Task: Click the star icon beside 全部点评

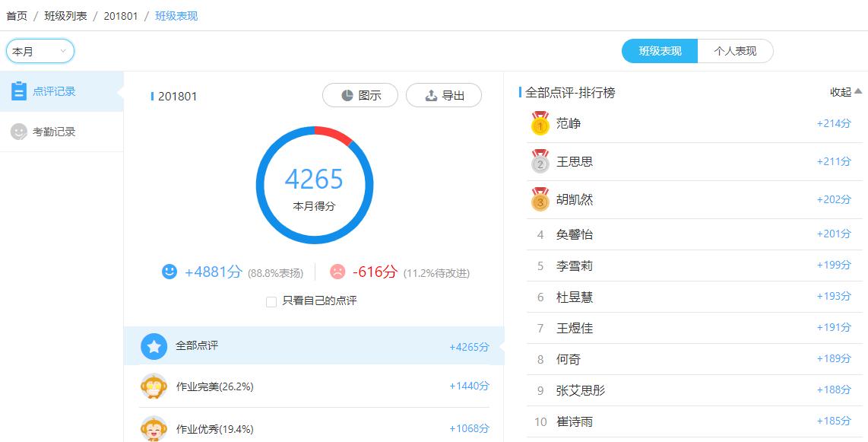Action: pyautogui.click(x=154, y=346)
